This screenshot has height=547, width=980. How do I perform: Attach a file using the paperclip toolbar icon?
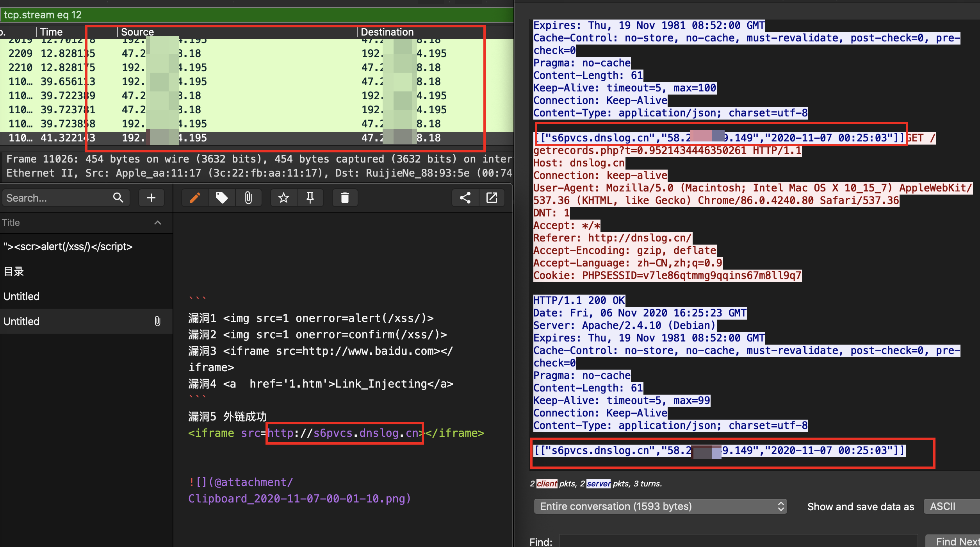pos(249,198)
